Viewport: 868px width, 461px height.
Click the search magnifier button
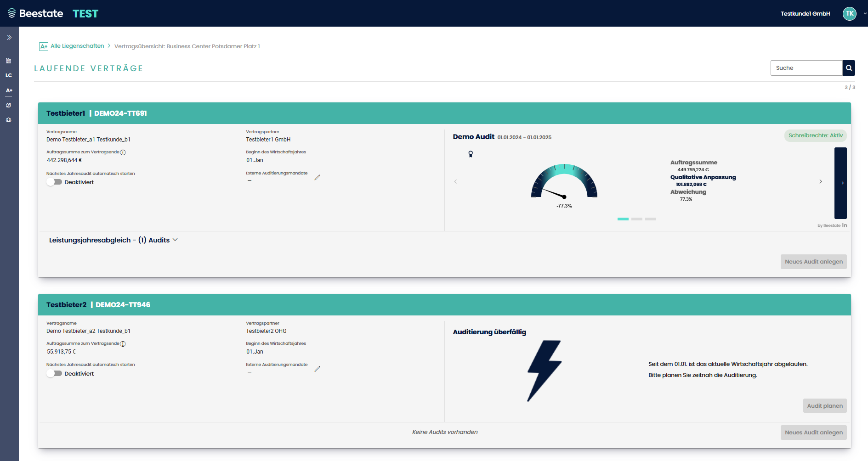(x=848, y=68)
